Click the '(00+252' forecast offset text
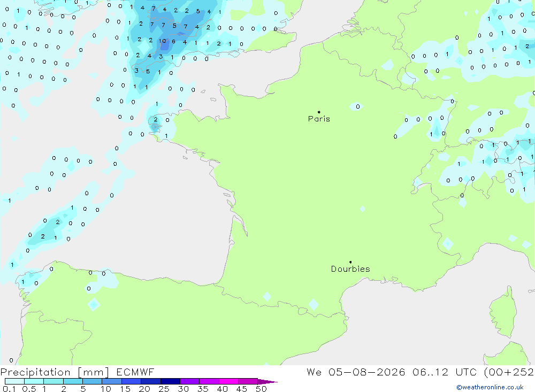Image resolution: width=535 pixels, height=392 pixels. click(509, 372)
